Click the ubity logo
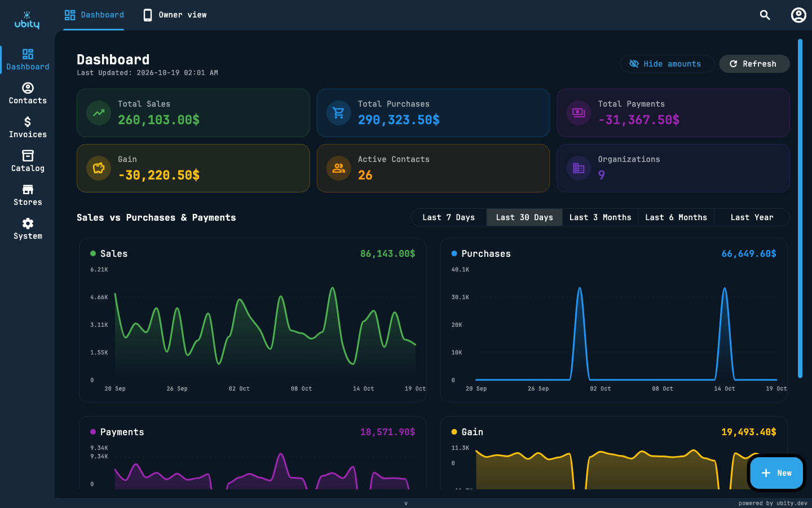This screenshot has height=508, width=812. (27, 20)
